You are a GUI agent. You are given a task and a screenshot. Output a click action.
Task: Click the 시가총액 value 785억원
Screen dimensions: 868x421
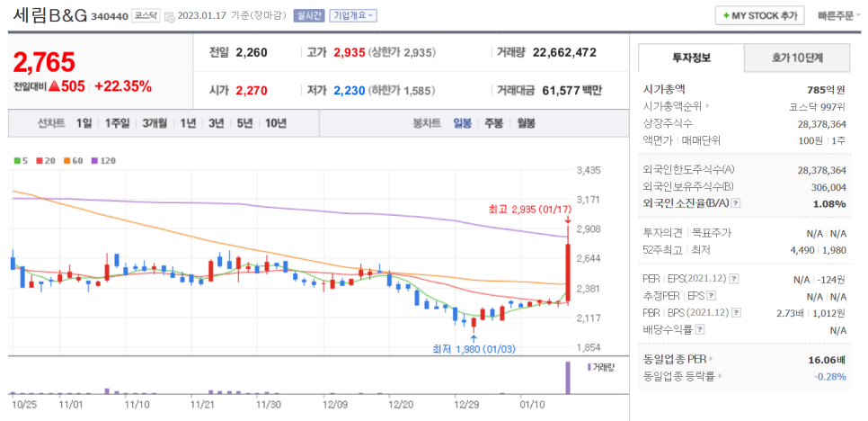[827, 90]
